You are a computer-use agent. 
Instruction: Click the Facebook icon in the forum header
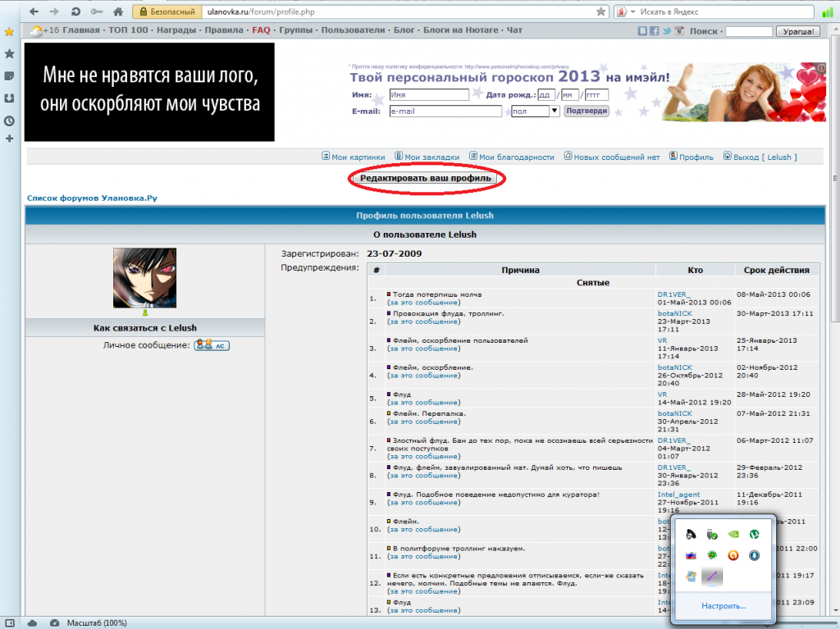tap(655, 31)
